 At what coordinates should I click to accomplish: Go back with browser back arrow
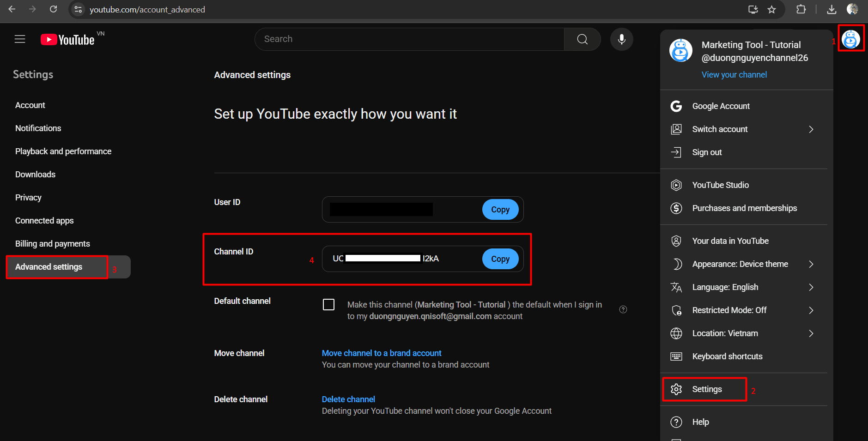tap(12, 9)
